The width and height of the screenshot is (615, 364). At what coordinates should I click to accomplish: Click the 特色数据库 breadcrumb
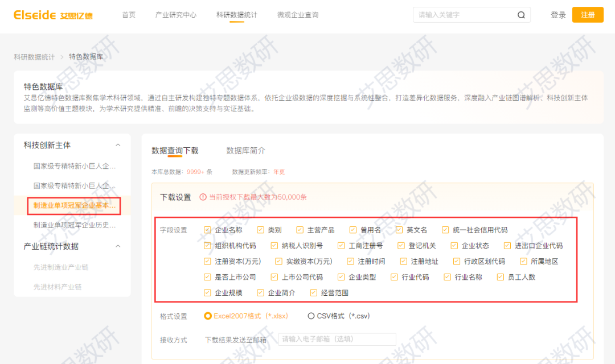(87, 57)
